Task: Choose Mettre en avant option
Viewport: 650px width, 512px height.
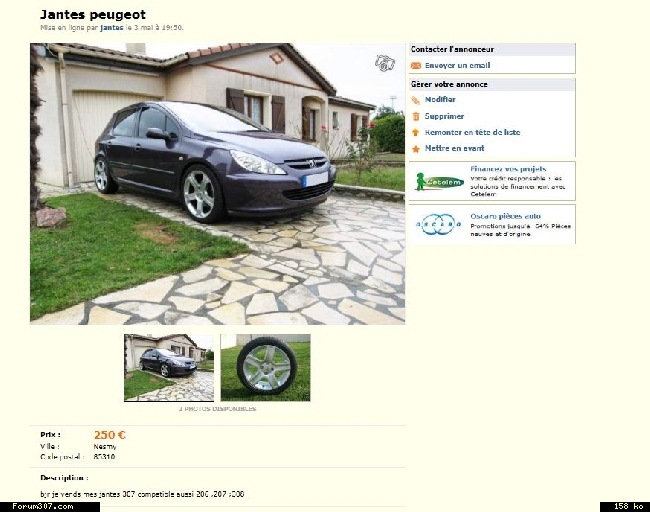Action: pos(454,148)
